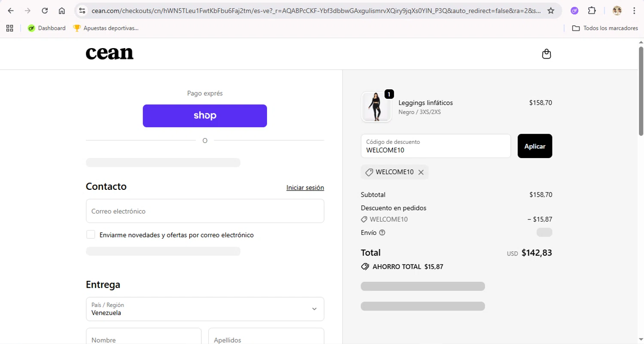The image size is (644, 344).
Task: Expand the País / Región dropdown
Action: point(205,309)
